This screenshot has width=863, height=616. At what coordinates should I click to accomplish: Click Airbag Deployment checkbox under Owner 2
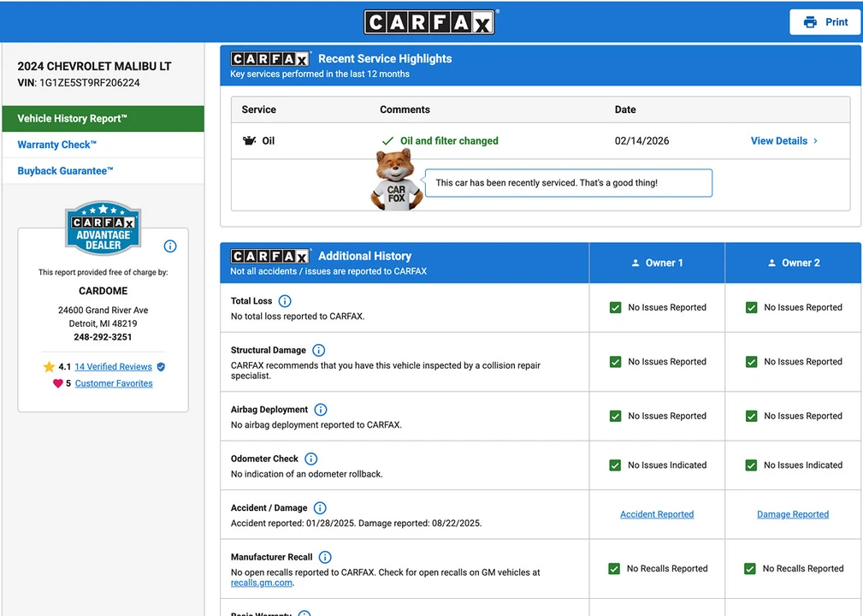click(751, 416)
